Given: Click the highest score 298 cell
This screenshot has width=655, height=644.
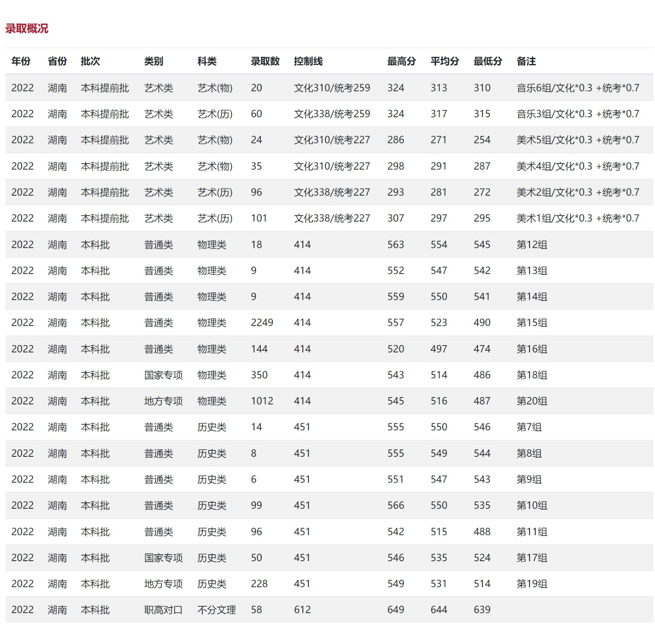Looking at the screenshot, I should pos(396,166).
